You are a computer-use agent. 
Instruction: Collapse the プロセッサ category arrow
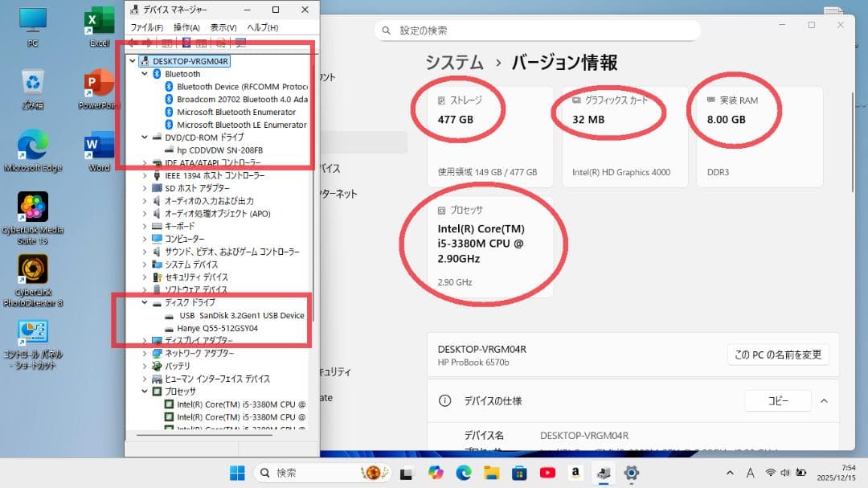[145, 391]
